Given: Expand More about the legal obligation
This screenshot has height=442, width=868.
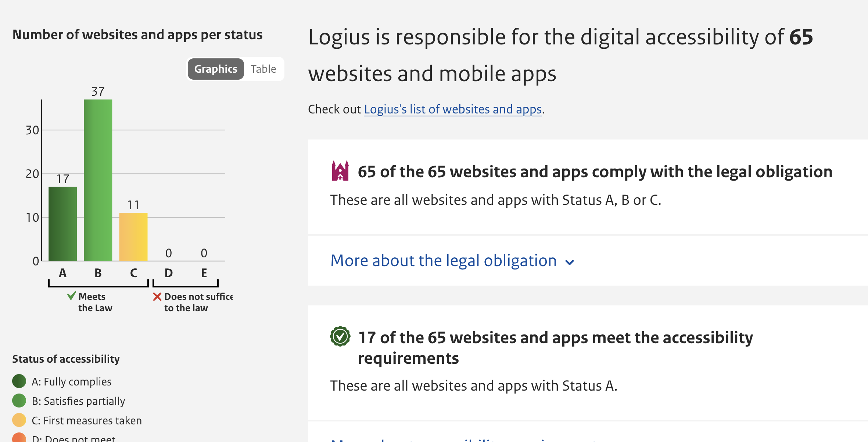Looking at the screenshot, I should (444, 261).
